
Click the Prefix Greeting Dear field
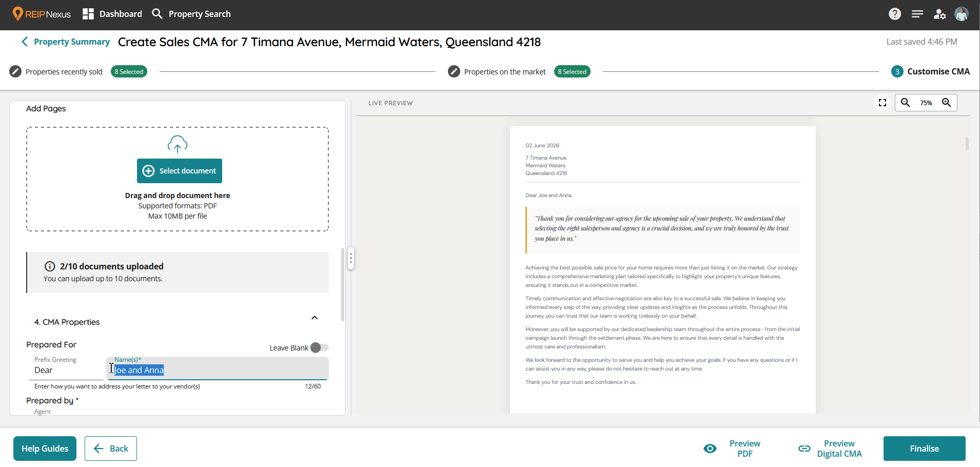[x=66, y=368]
